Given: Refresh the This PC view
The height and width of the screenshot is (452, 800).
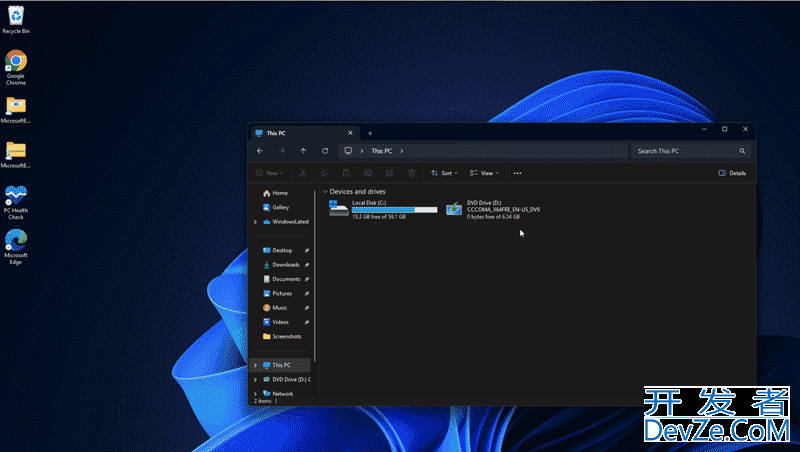Looking at the screenshot, I should pyautogui.click(x=325, y=151).
